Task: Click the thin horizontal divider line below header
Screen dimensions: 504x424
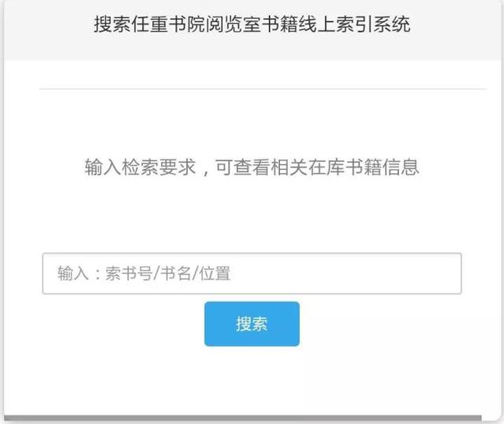Action: (x=263, y=88)
